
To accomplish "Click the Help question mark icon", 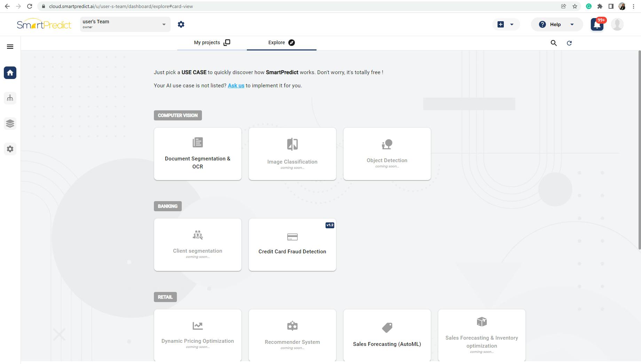I will coord(542,24).
